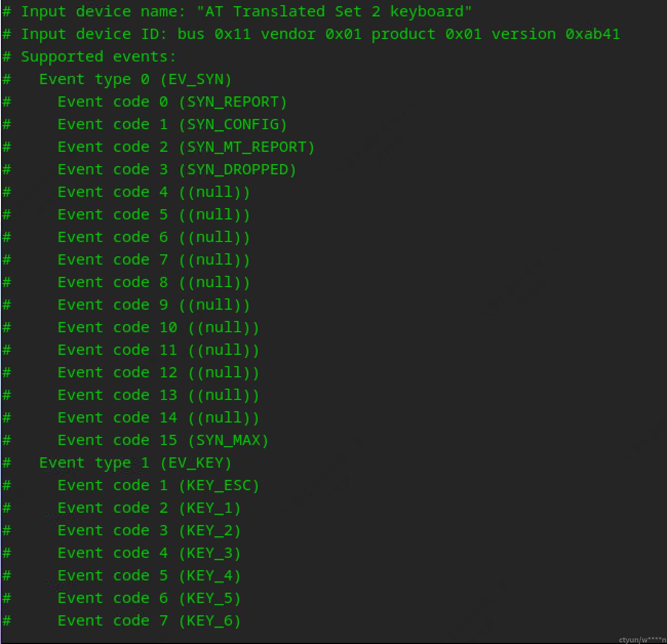Click the SYN_MAX event code line
667x644 pixels.
(x=135, y=440)
